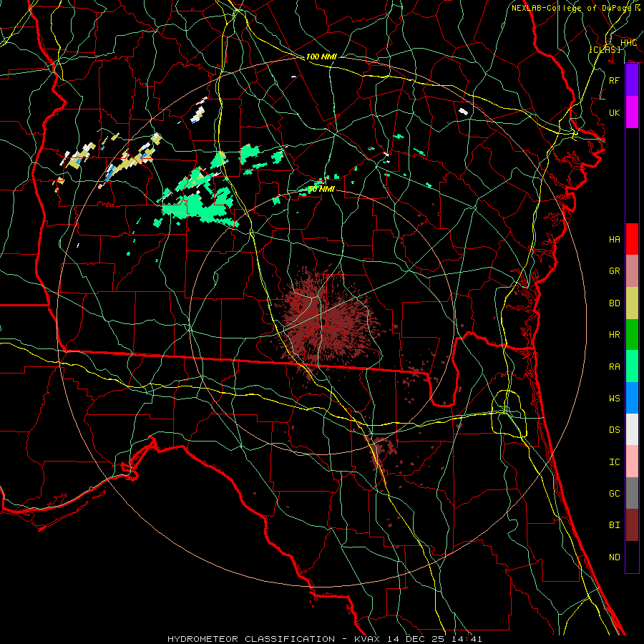
Task: Click the Hydrometeor Classification KVAX caption
Action: (324, 639)
